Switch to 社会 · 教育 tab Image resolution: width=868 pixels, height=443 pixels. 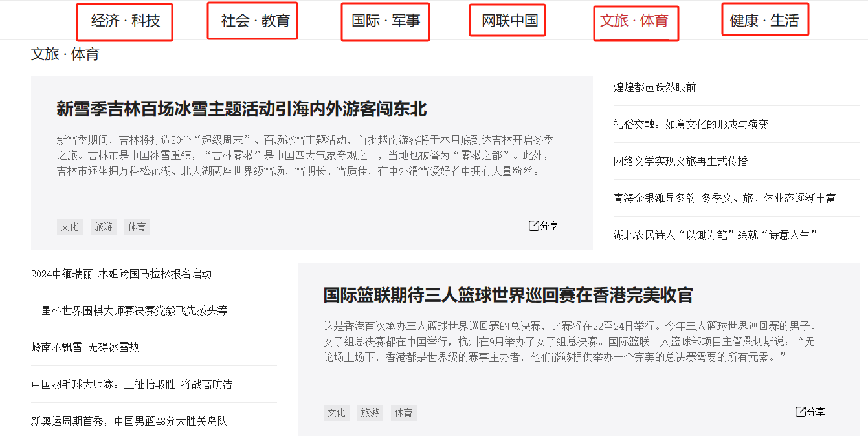coord(252,21)
